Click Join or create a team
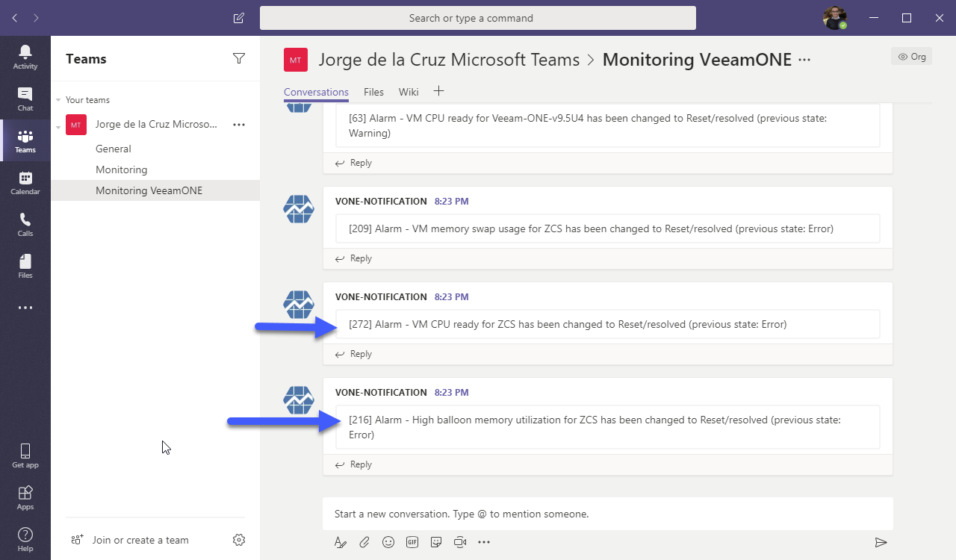The width and height of the screenshot is (956, 560). tap(140, 540)
